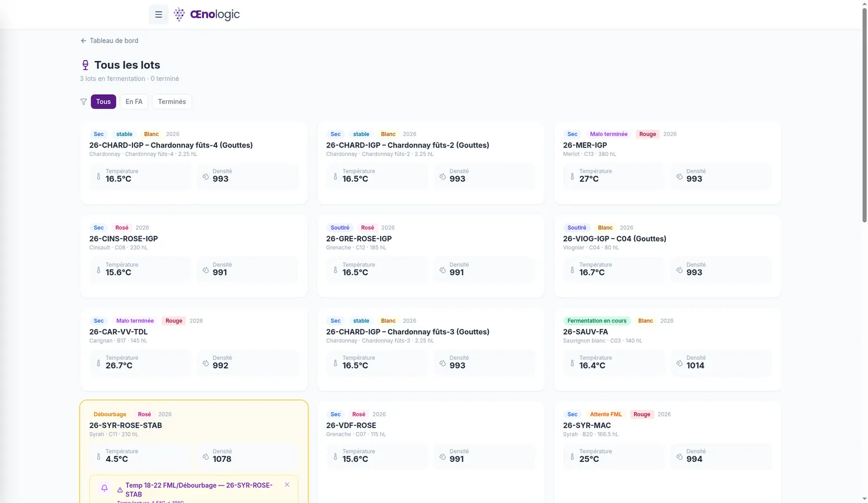Click the bell icon in the alert banner
This screenshot has height=503, width=868.
coord(105,488)
